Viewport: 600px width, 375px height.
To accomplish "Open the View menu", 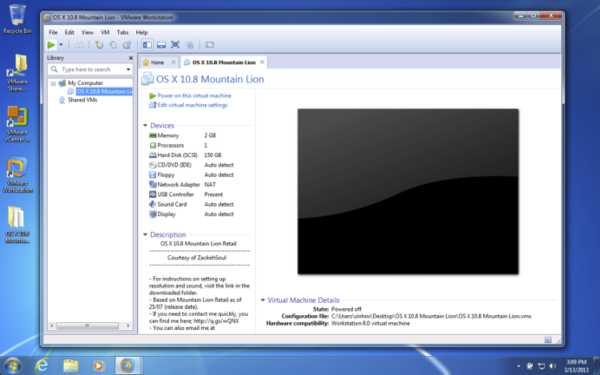I will click(87, 33).
